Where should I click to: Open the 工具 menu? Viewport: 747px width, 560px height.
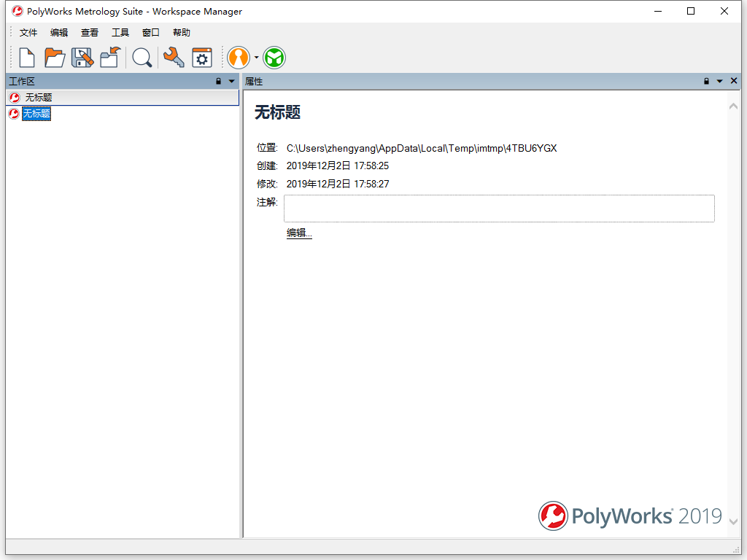pyautogui.click(x=120, y=32)
